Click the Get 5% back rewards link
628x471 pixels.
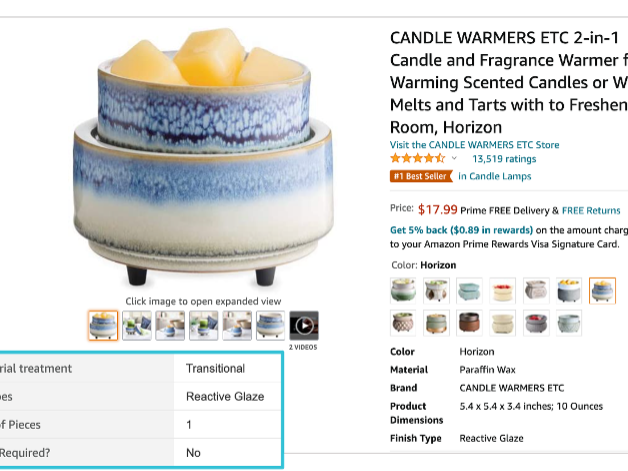pyautogui.click(x=461, y=230)
